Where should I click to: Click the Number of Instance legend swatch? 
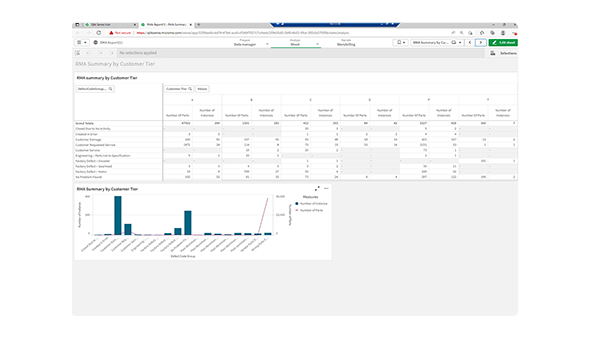point(297,204)
